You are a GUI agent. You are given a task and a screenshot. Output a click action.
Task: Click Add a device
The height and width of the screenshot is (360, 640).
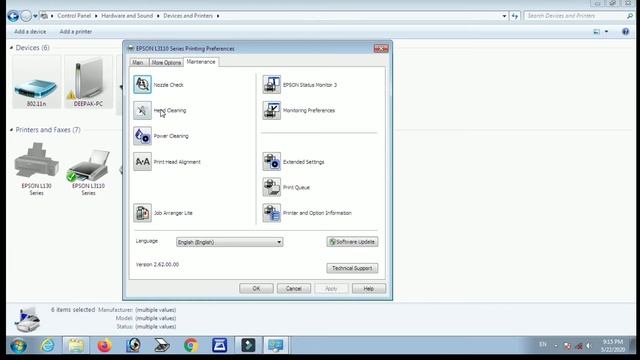click(30, 31)
